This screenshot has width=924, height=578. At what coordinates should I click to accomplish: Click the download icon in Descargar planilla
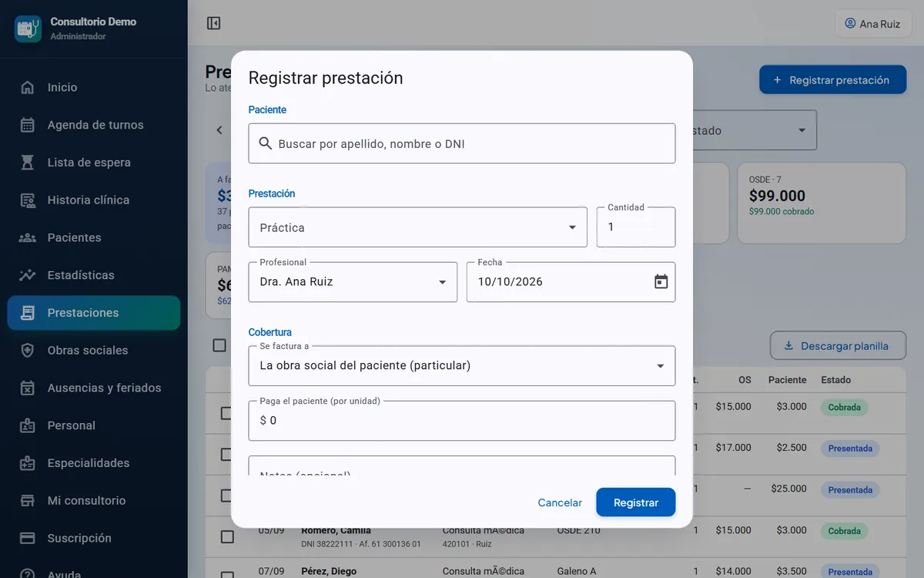788,346
